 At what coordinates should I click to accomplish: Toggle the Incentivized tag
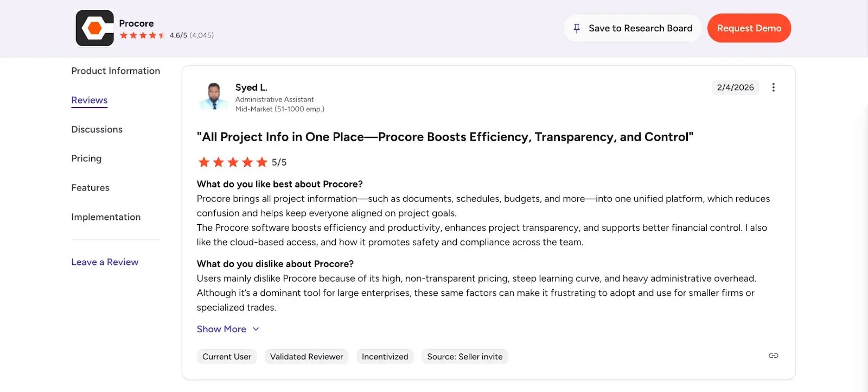click(385, 357)
